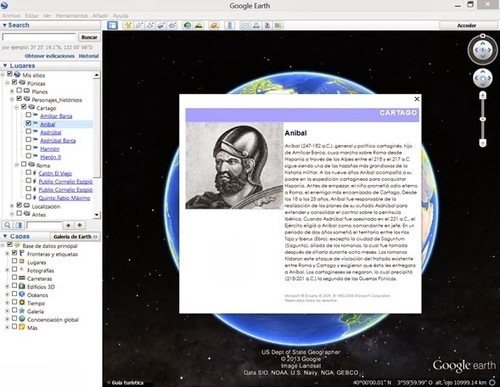Toggle sunlight across the landscape icon
The width and height of the screenshot is (500, 387).
click(x=199, y=25)
